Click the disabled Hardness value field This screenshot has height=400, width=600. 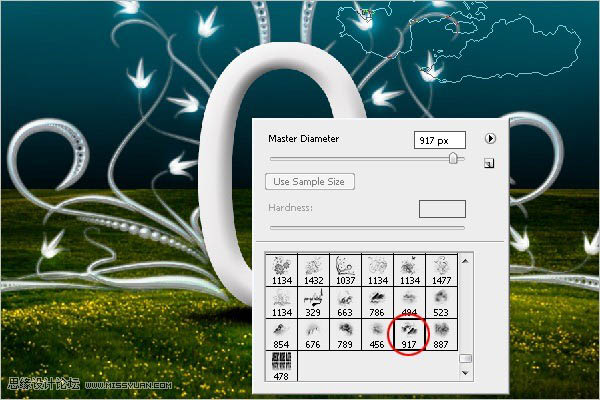442,209
